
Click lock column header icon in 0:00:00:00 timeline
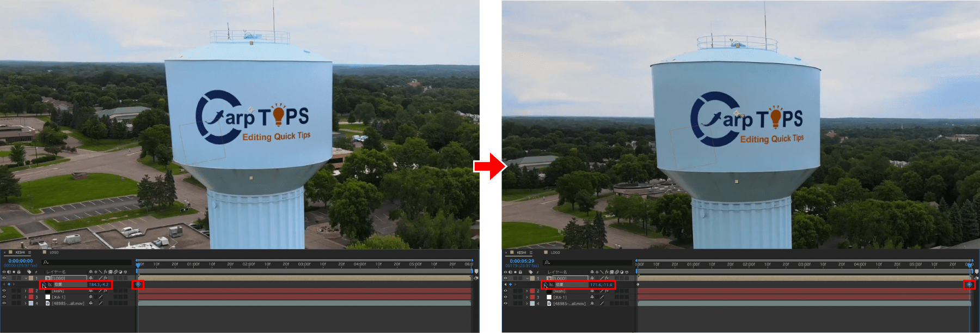[19, 272]
